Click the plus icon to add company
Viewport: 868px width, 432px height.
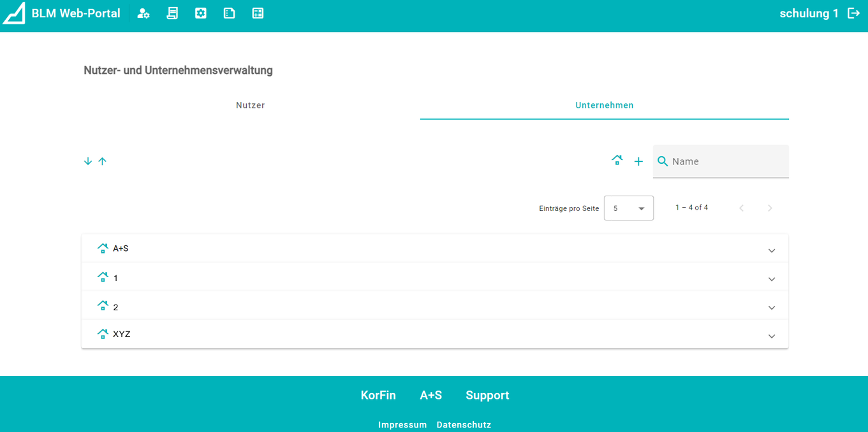pyautogui.click(x=638, y=162)
